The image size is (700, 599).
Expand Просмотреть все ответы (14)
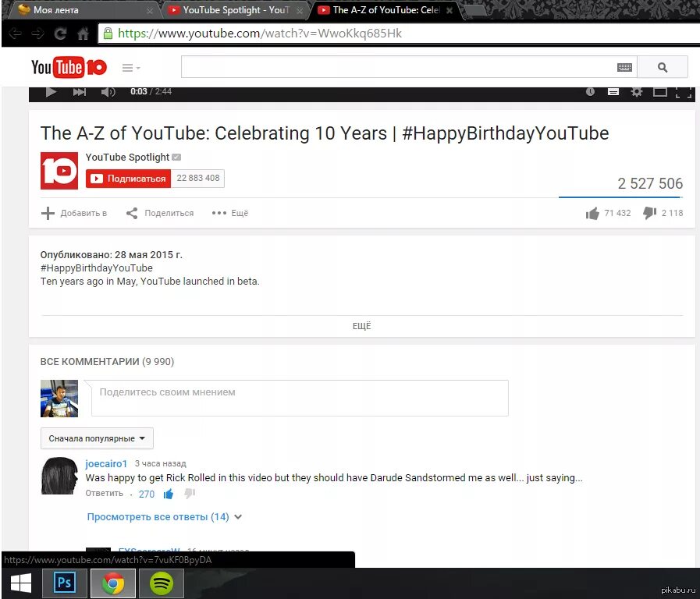pyautogui.click(x=165, y=517)
